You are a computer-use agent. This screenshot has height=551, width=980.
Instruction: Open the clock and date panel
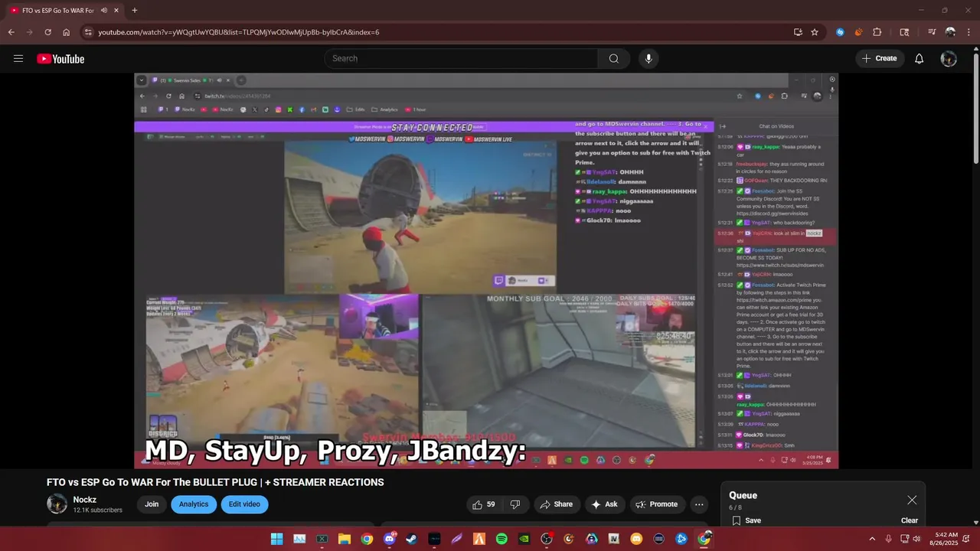tap(944, 539)
